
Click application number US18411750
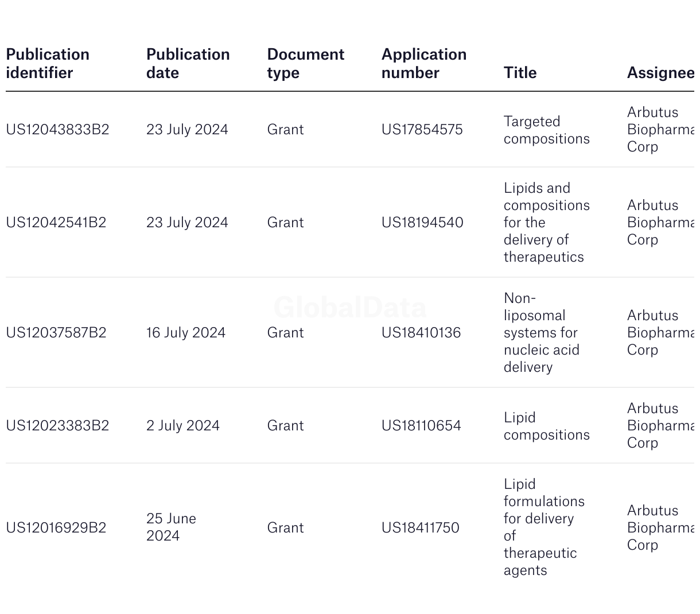[x=421, y=528]
